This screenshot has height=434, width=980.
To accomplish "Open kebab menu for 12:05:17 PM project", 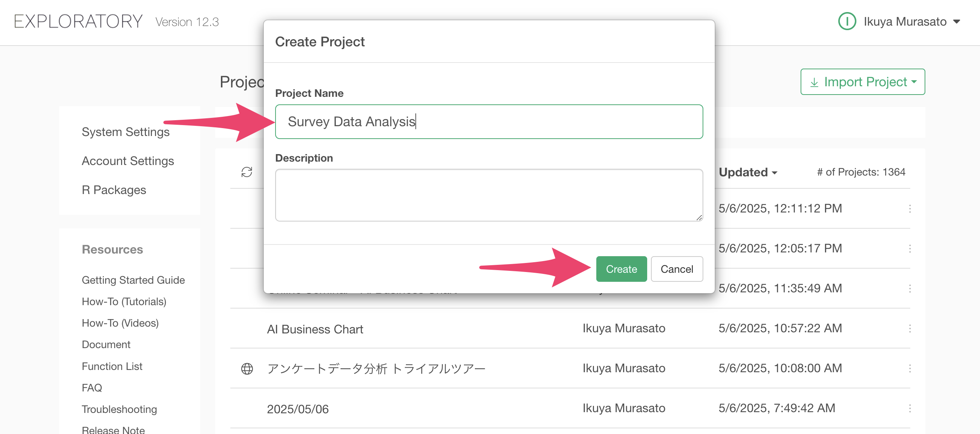I will 910,248.
